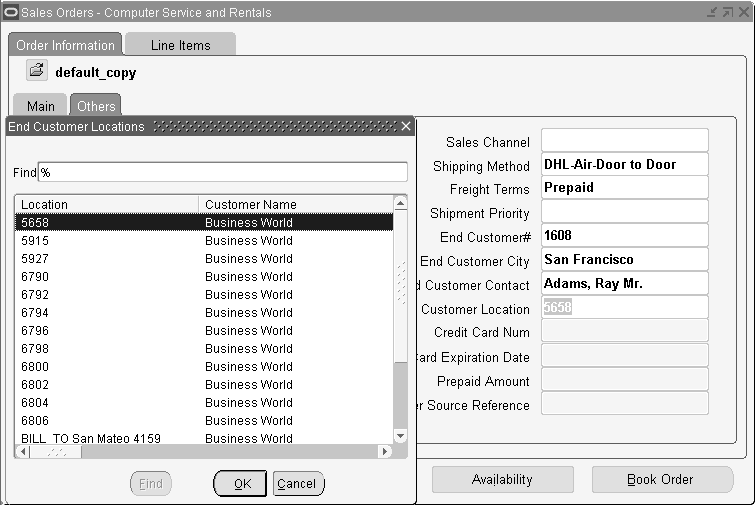Select BILL_TO San Mateo 4159 row
Viewport: 755px width, 505px height.
(x=204, y=438)
